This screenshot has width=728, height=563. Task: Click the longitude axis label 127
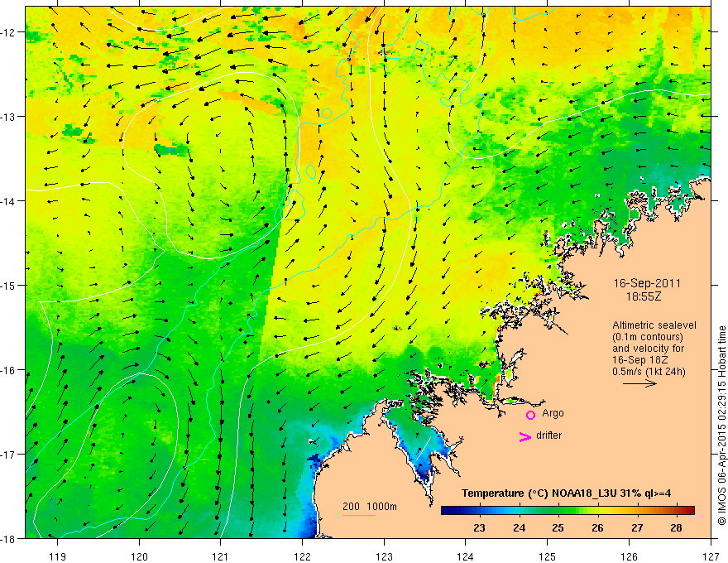(x=711, y=556)
